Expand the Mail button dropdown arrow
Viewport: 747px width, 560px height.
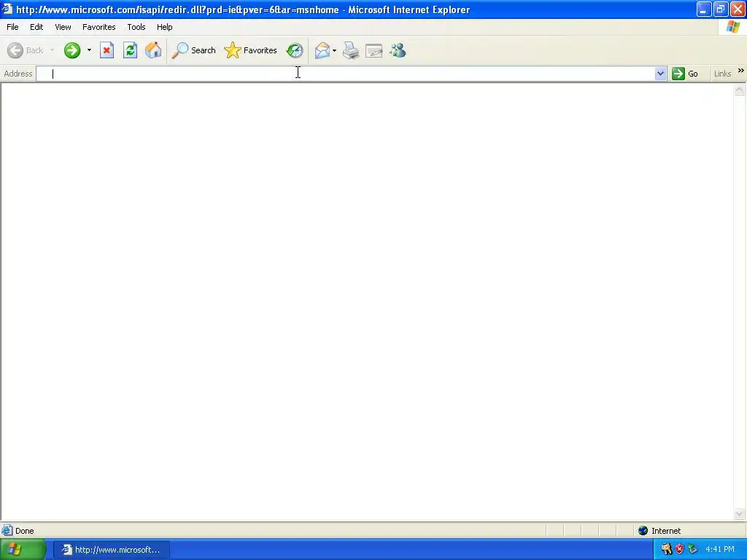coord(334,50)
